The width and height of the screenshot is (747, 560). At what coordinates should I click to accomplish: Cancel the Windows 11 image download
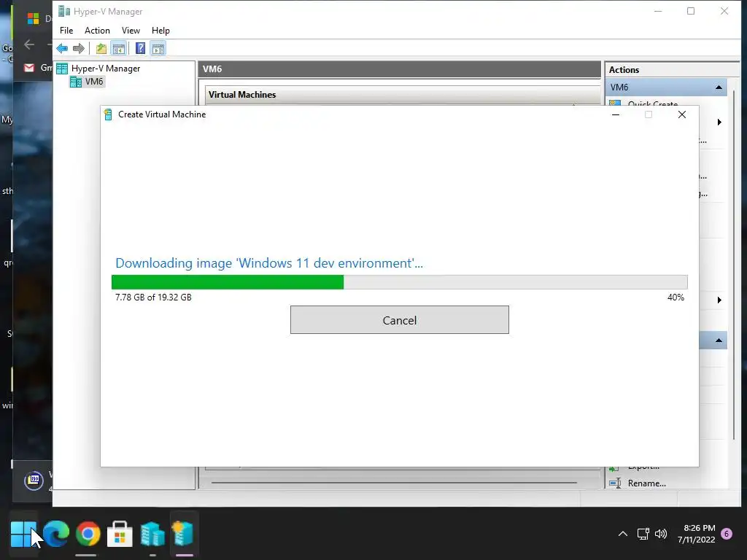(x=399, y=320)
